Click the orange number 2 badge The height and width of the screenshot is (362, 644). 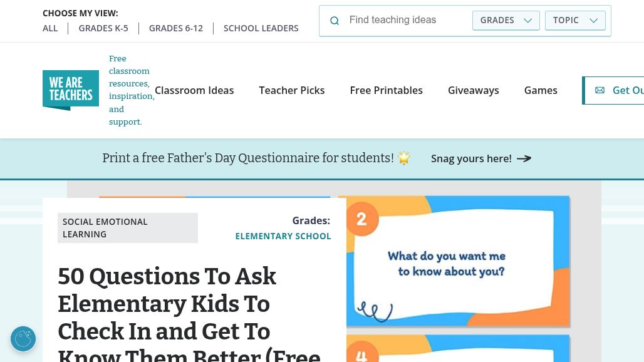[362, 219]
